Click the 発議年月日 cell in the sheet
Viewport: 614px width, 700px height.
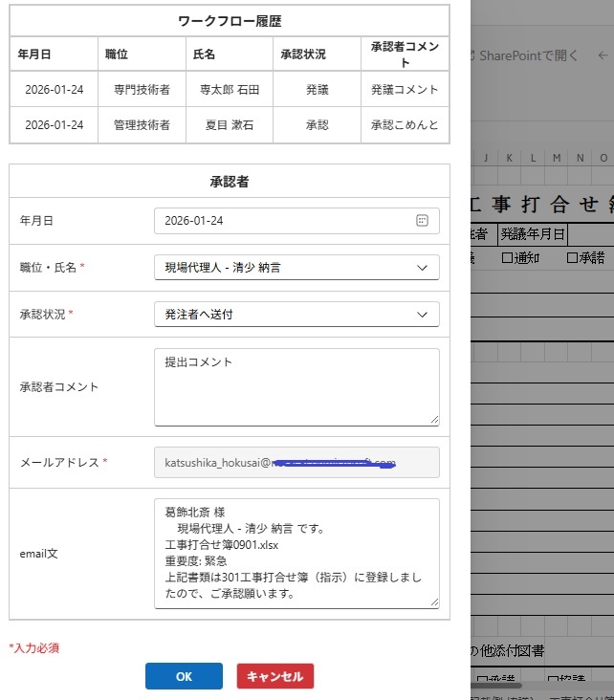[532, 233]
